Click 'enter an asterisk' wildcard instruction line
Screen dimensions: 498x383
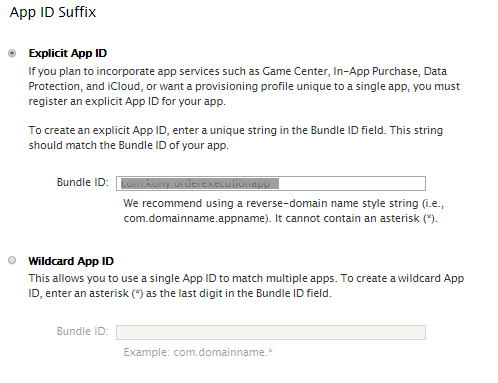180,293
